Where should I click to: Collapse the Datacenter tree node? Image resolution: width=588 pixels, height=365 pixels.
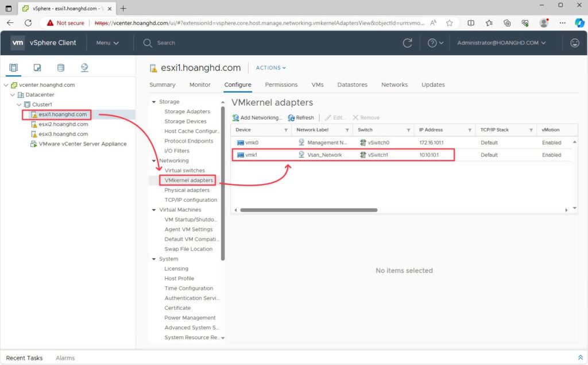(13, 95)
